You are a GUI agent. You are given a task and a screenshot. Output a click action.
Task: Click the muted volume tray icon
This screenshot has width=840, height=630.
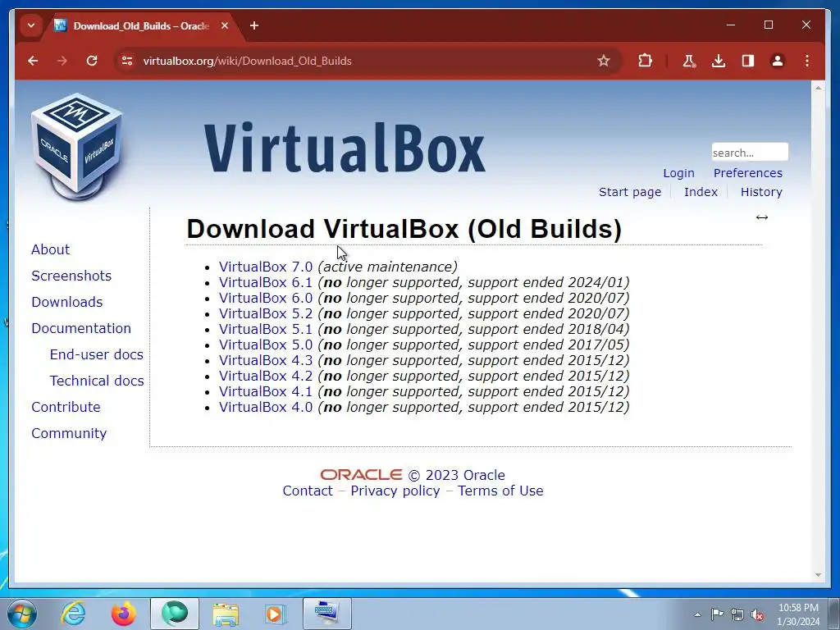tap(757, 614)
